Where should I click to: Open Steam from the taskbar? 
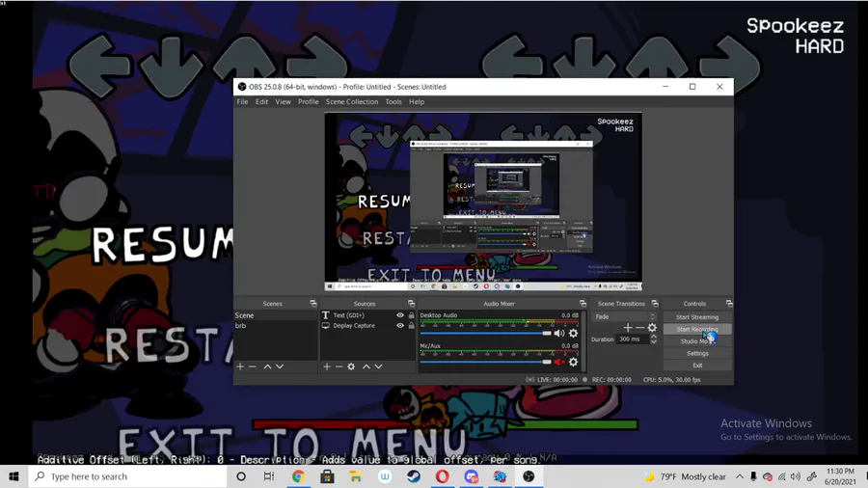pos(414,476)
